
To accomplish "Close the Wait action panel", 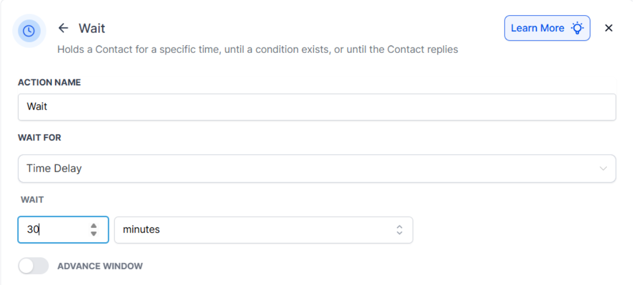I will point(609,28).
